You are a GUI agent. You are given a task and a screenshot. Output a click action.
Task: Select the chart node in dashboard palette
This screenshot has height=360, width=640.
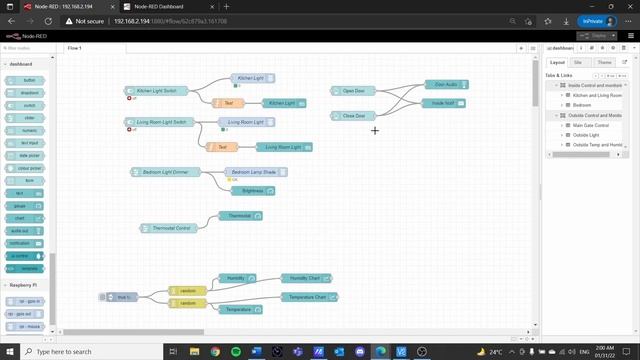click(25, 218)
